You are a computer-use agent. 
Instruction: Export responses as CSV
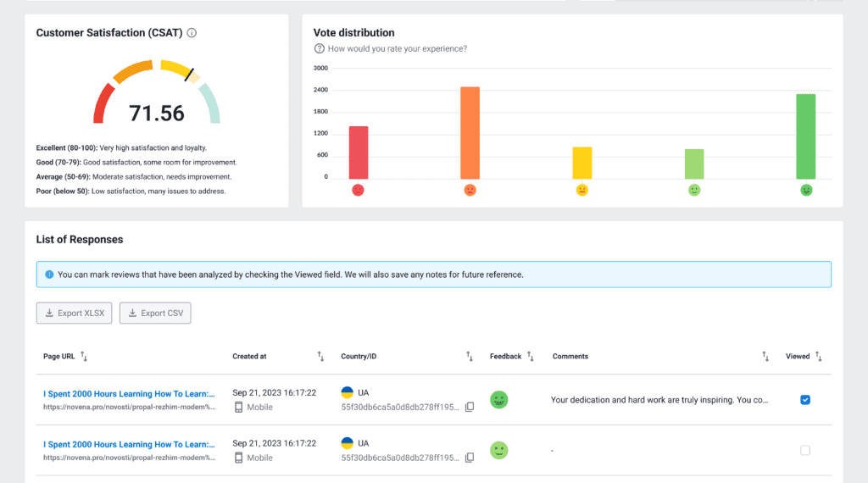pyautogui.click(x=155, y=314)
